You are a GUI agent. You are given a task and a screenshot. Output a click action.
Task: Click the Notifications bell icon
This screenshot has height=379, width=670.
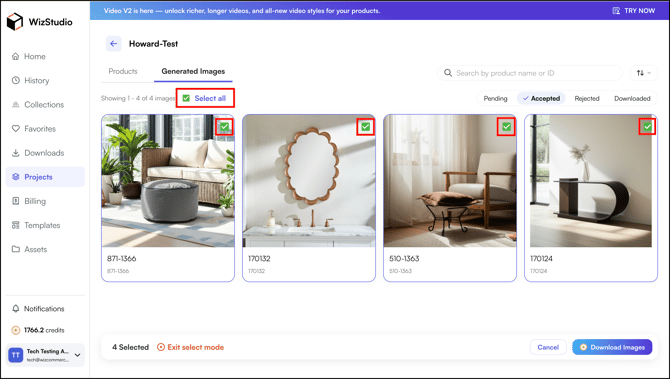coord(16,308)
